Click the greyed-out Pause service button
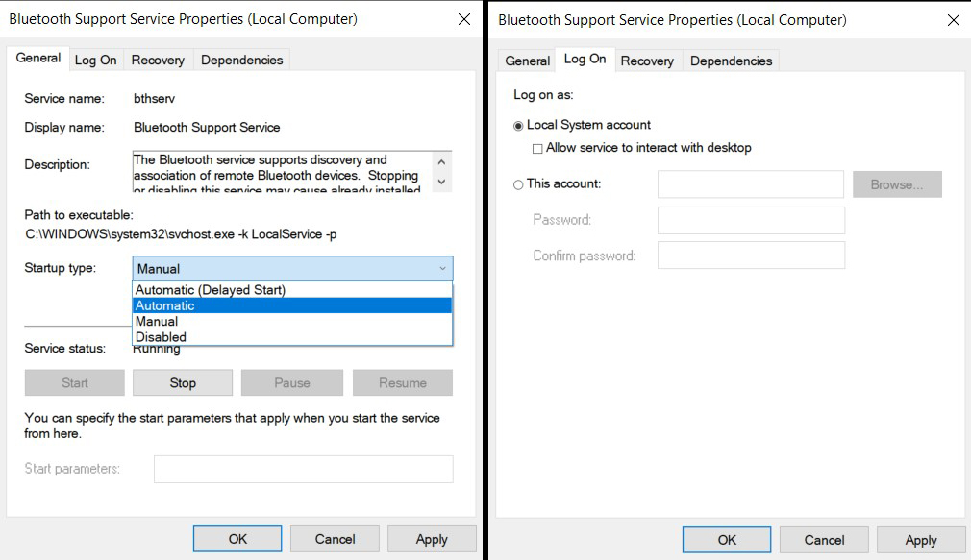971x560 pixels. [291, 383]
